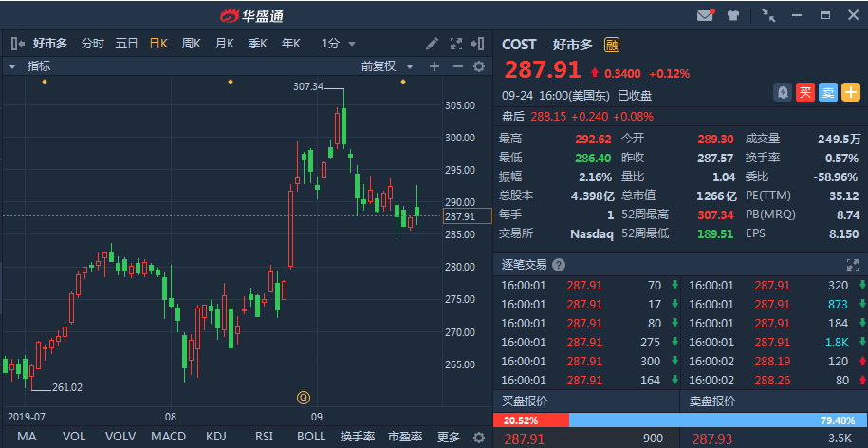Collapse the right quote panel

[x=477, y=44]
